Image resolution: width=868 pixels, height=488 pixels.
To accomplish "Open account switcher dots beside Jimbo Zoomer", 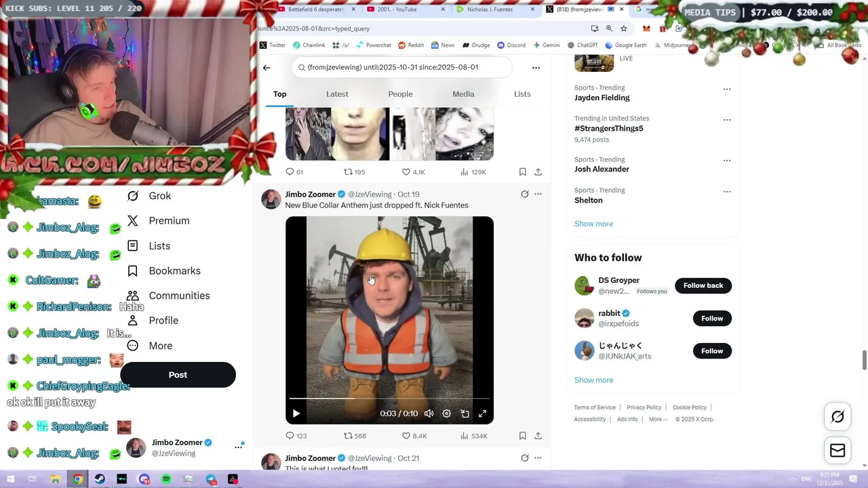I will (239, 447).
